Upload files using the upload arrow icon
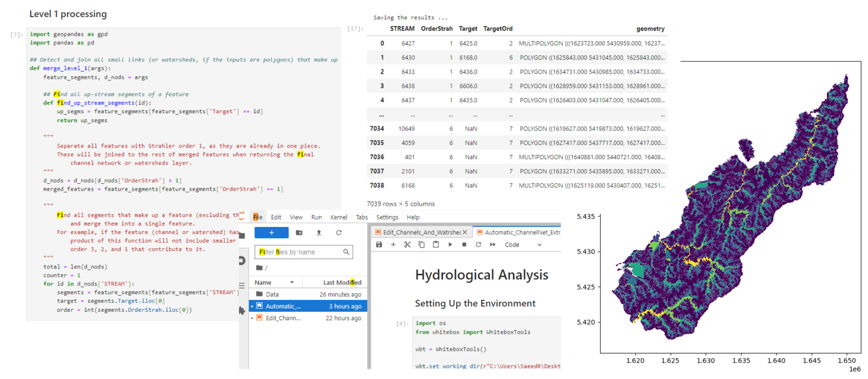Image resolution: width=868 pixels, height=379 pixels. pyautogui.click(x=319, y=232)
